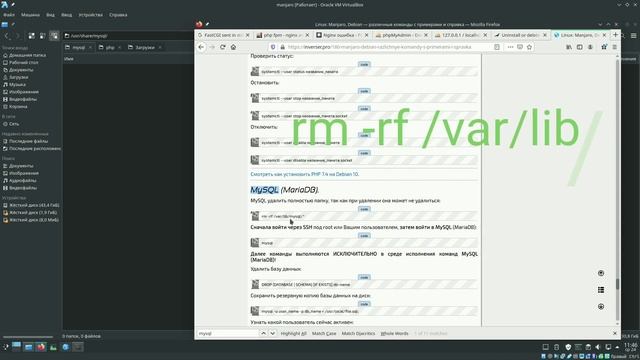Open Документы under the top places list
The width and height of the screenshot is (640, 360).
(21, 70)
